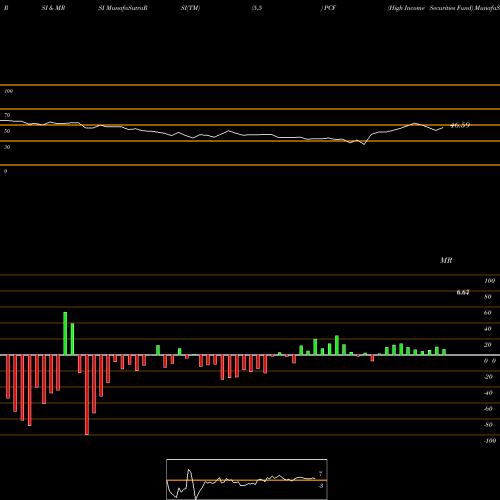Click the RSI axis label 70
The height and width of the screenshot is (500, 500).
click(x=7, y=115)
